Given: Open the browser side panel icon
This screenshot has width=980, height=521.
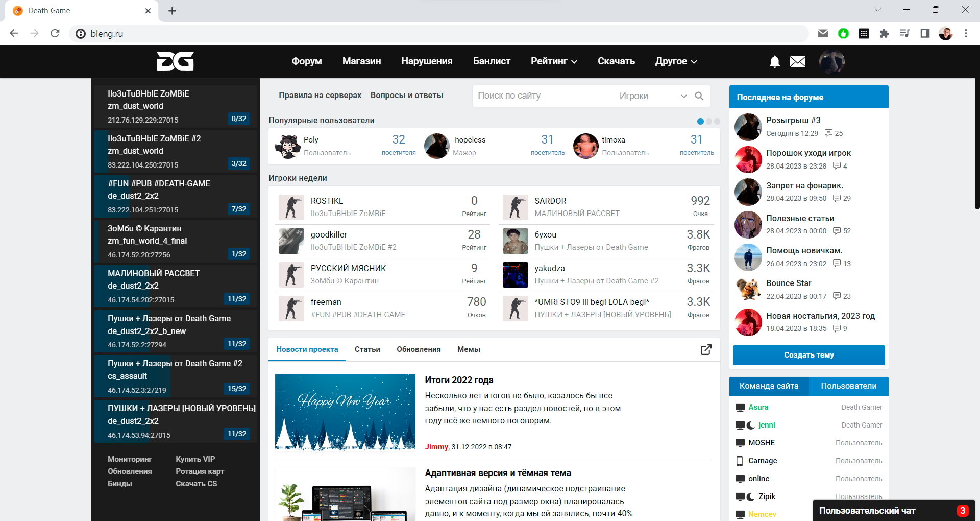Looking at the screenshot, I should click(924, 34).
